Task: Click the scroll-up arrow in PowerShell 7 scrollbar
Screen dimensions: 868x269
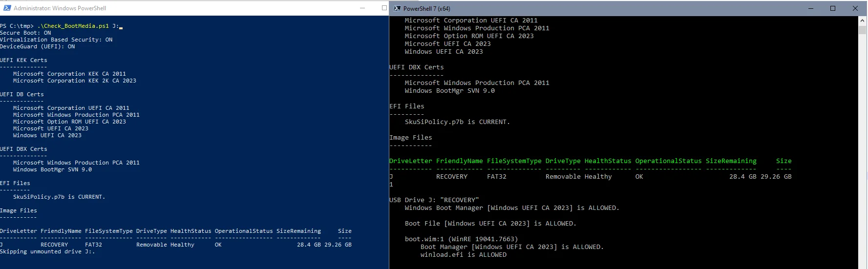Action: [x=862, y=20]
